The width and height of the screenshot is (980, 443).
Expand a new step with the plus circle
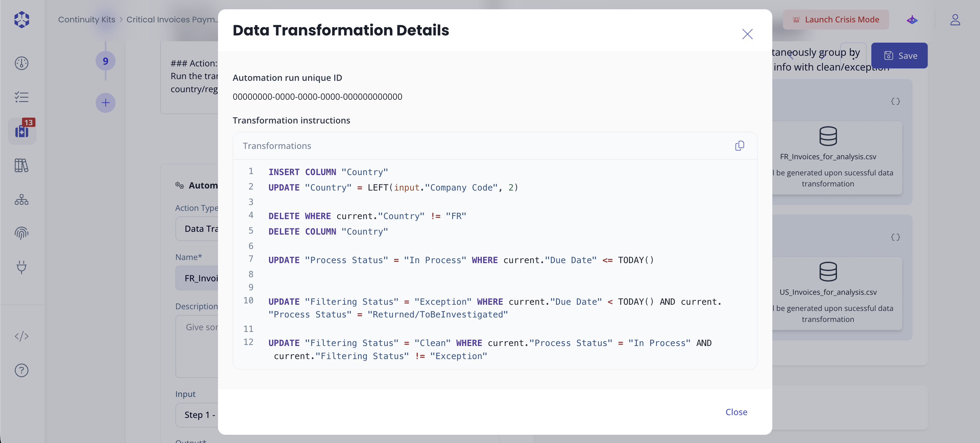tap(105, 103)
